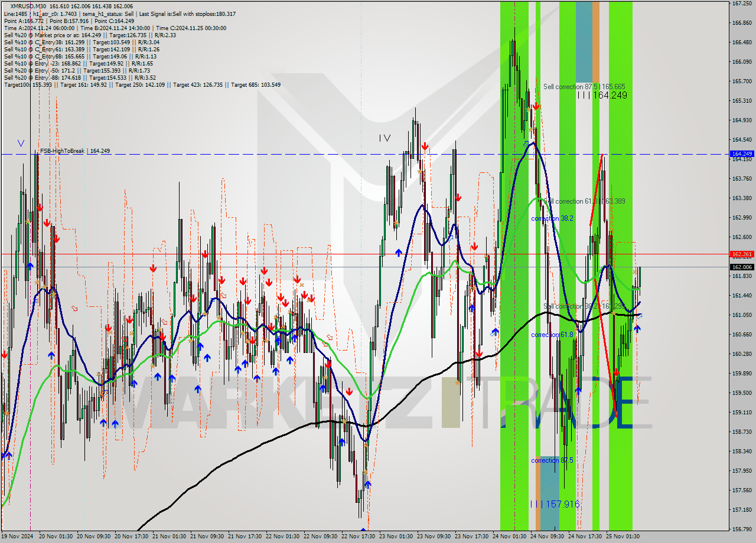756x543 pixels.
Task: Click the 'Point A:166.772' coordinates line
Action: coord(69,21)
